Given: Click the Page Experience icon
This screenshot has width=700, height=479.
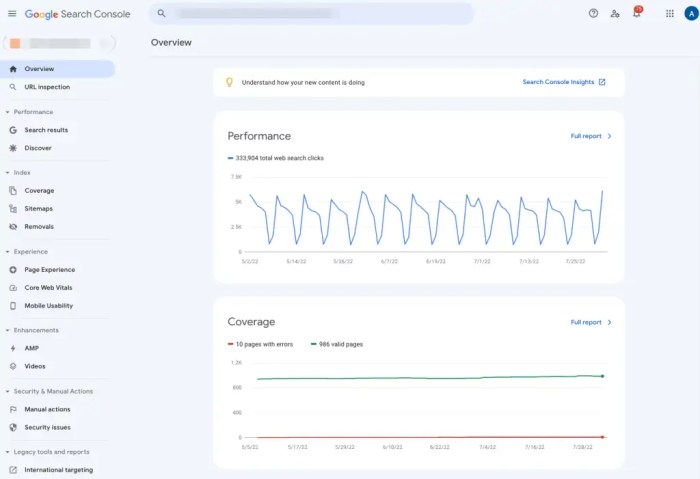Looking at the screenshot, I should click(13, 270).
